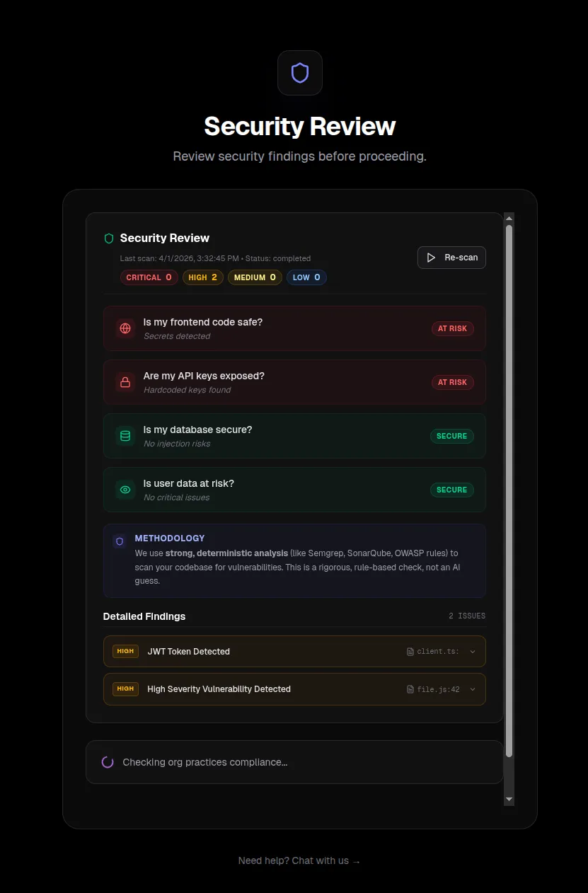Click the lock icon for API keys check
This screenshot has width=588, height=893.
(125, 382)
